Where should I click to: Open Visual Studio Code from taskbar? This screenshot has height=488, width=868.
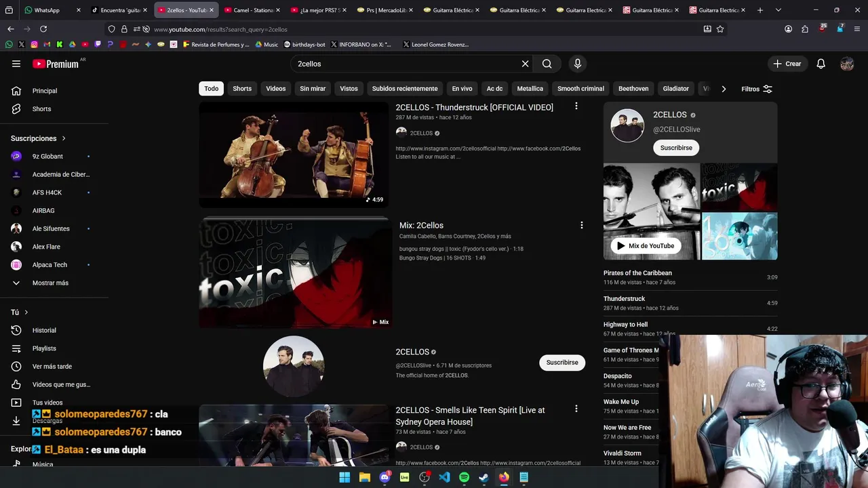pyautogui.click(x=444, y=477)
